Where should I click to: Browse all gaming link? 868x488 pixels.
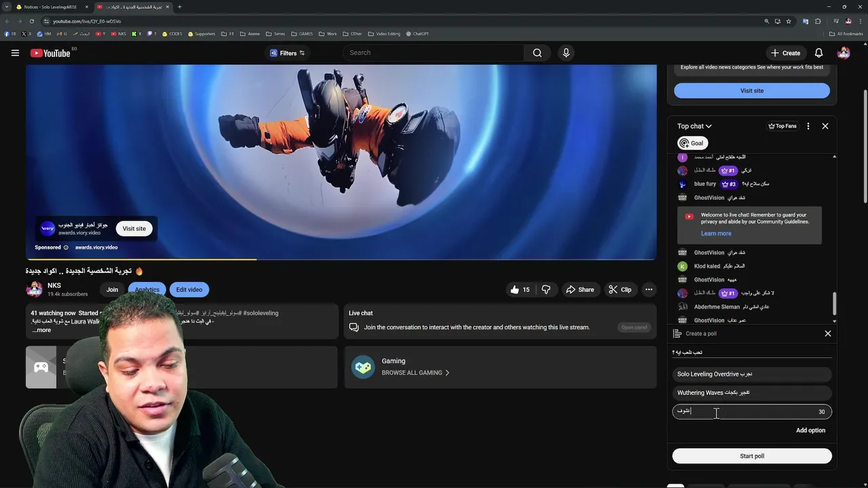pyautogui.click(x=416, y=373)
